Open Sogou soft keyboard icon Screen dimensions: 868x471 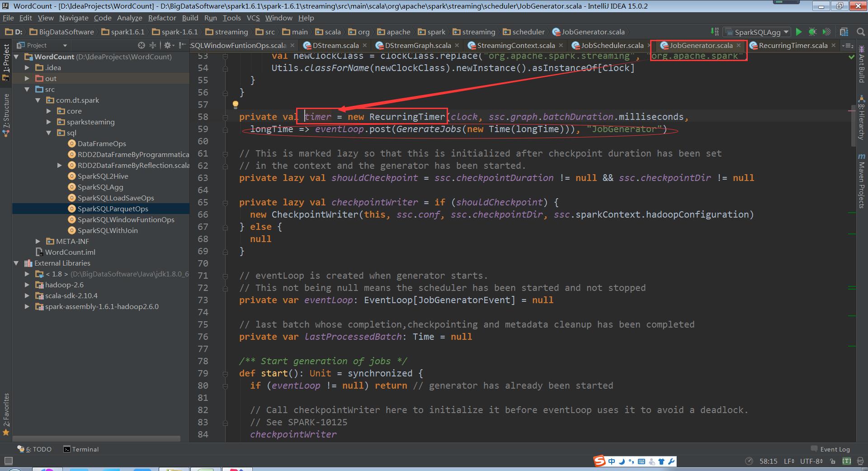coord(642,461)
